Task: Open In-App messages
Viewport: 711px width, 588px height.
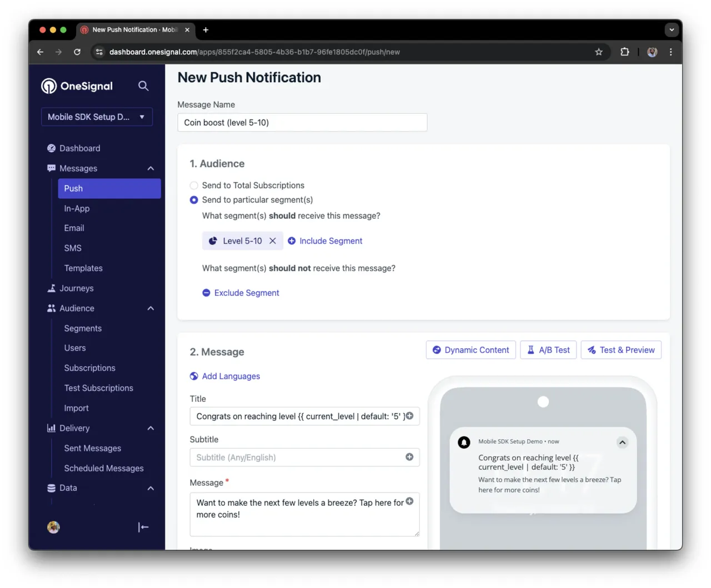Action: (77, 208)
